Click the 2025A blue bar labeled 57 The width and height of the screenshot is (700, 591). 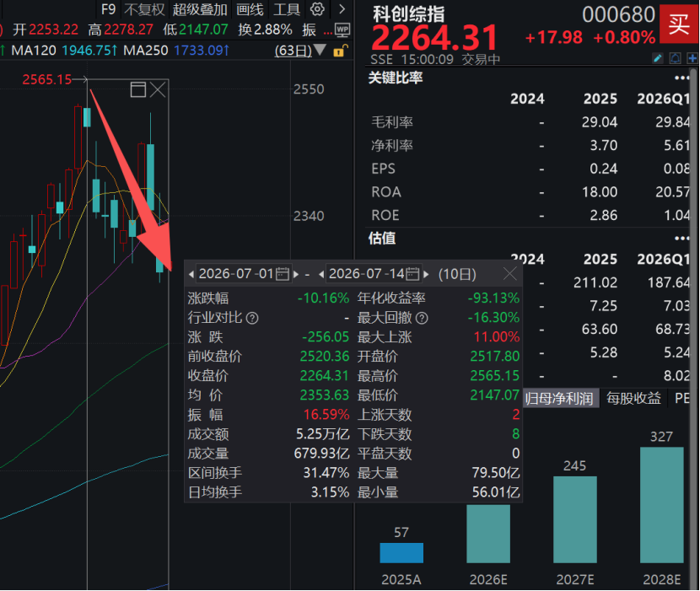coord(401,552)
